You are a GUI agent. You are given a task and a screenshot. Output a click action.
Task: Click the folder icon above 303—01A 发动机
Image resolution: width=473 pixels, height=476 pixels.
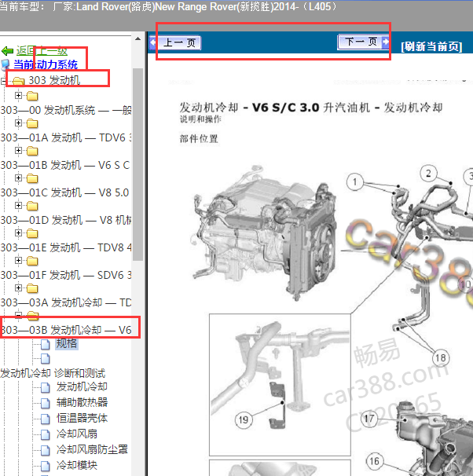(x=32, y=123)
